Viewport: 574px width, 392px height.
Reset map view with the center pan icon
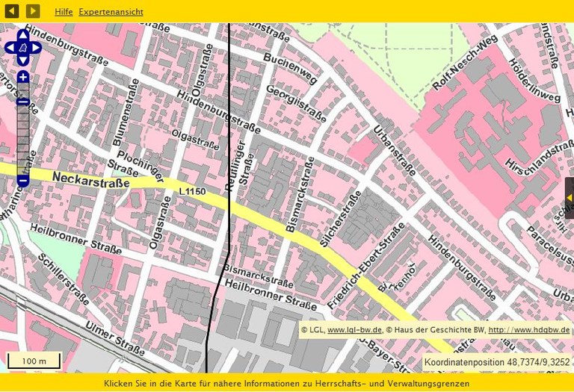[23, 49]
